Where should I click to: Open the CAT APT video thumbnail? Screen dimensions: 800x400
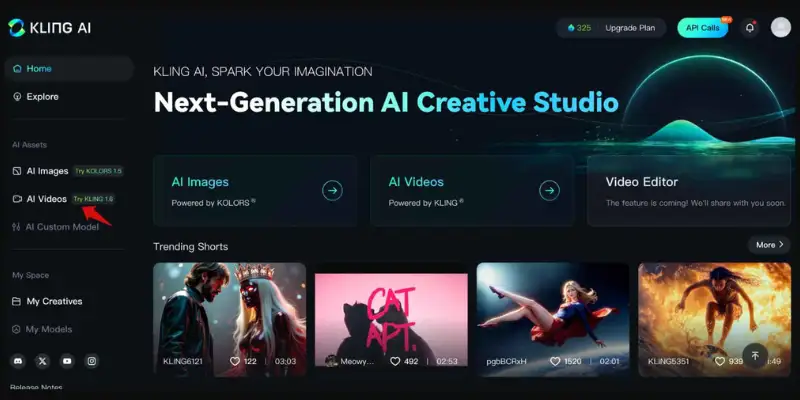click(391, 320)
